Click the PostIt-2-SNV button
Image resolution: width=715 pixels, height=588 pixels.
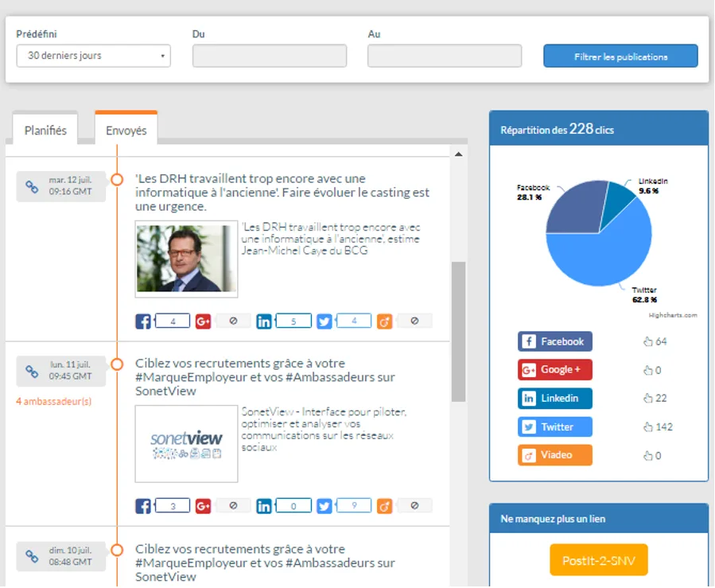(599, 560)
